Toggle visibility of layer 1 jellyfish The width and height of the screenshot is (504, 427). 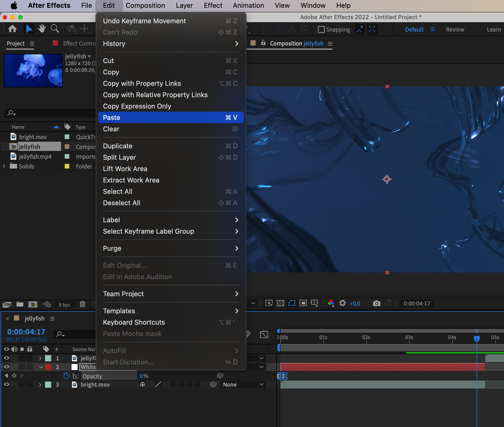pyautogui.click(x=6, y=358)
